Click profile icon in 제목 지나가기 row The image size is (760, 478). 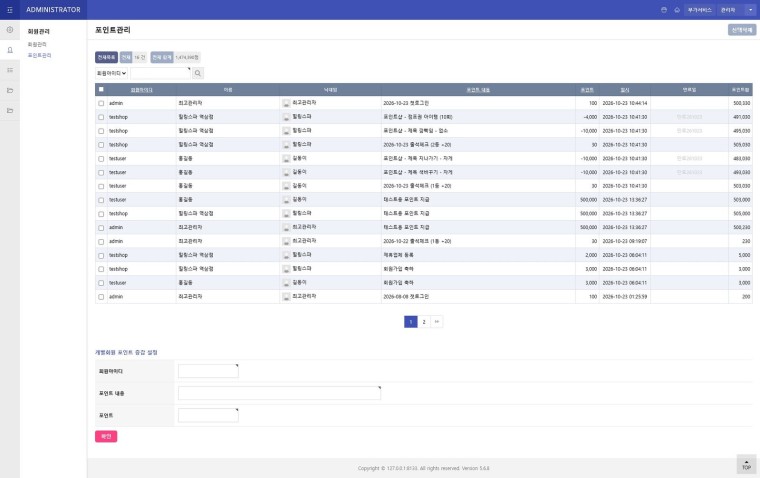(286, 159)
